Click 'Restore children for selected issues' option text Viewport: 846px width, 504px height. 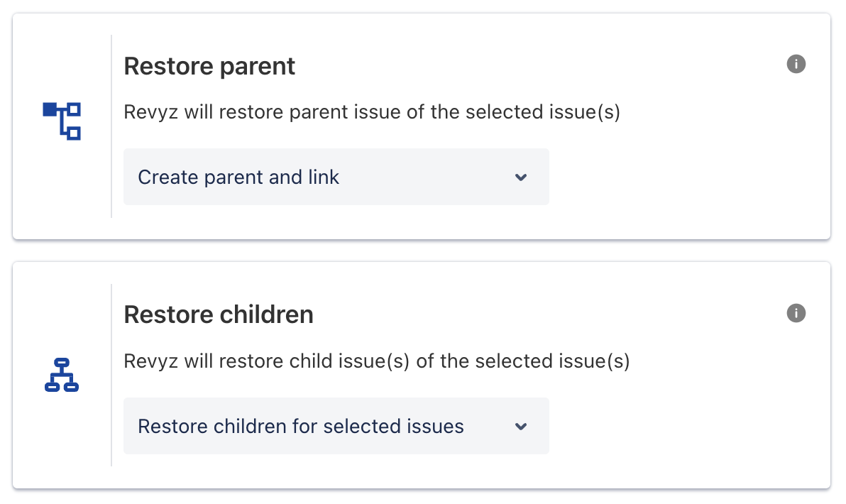click(x=301, y=427)
